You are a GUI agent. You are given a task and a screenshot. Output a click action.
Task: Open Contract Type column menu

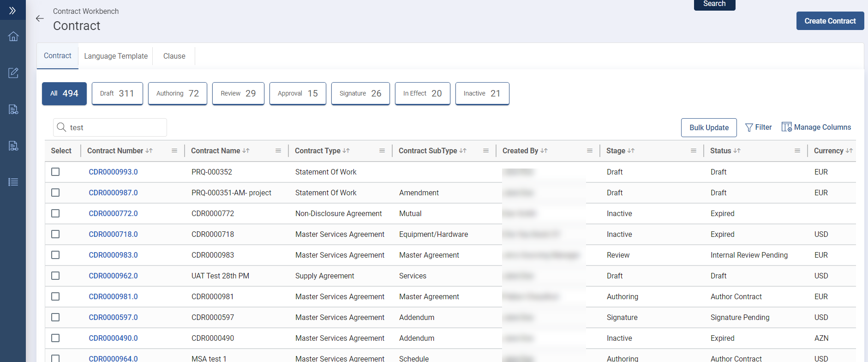click(382, 151)
